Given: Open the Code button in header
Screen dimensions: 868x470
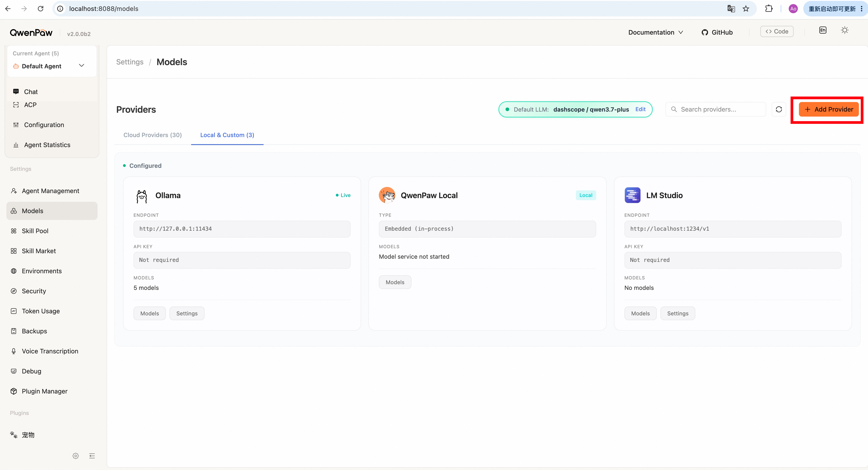Looking at the screenshot, I should point(777,31).
